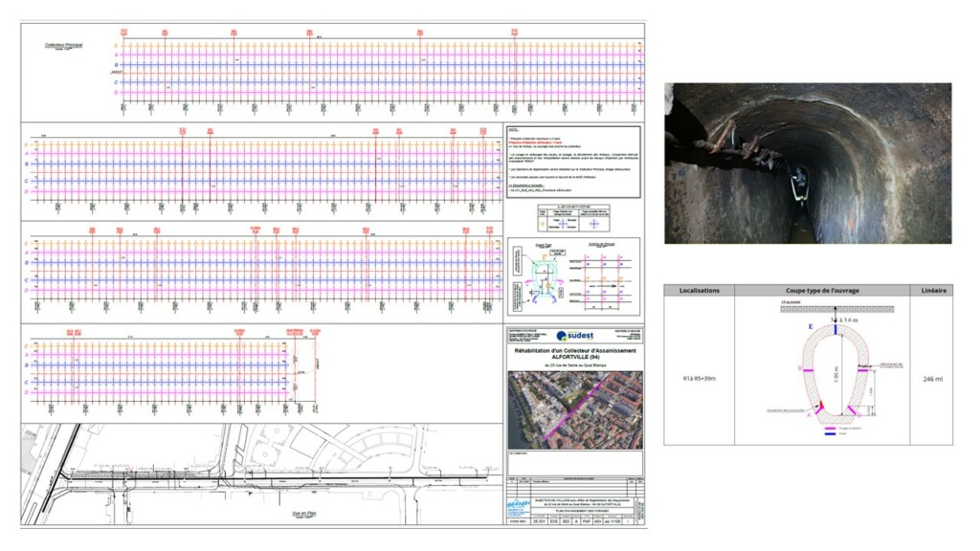Click the logo in bottom title block
This screenshot has height=551, width=980.
tap(519, 506)
